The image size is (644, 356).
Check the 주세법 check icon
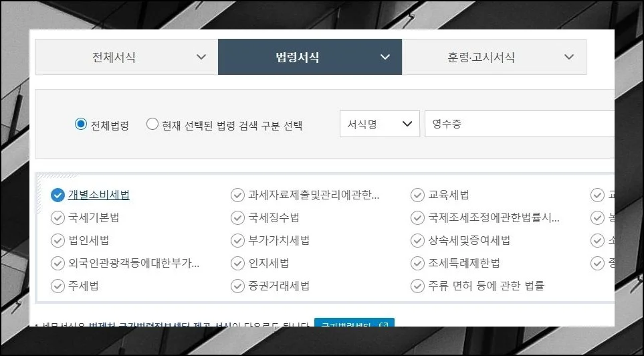(58, 286)
